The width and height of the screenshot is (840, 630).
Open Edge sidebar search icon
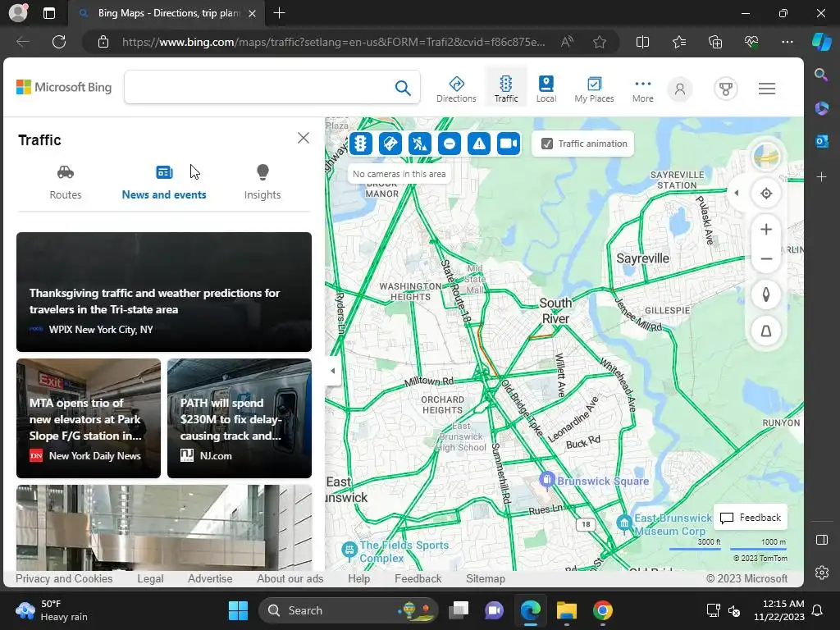tap(821, 75)
